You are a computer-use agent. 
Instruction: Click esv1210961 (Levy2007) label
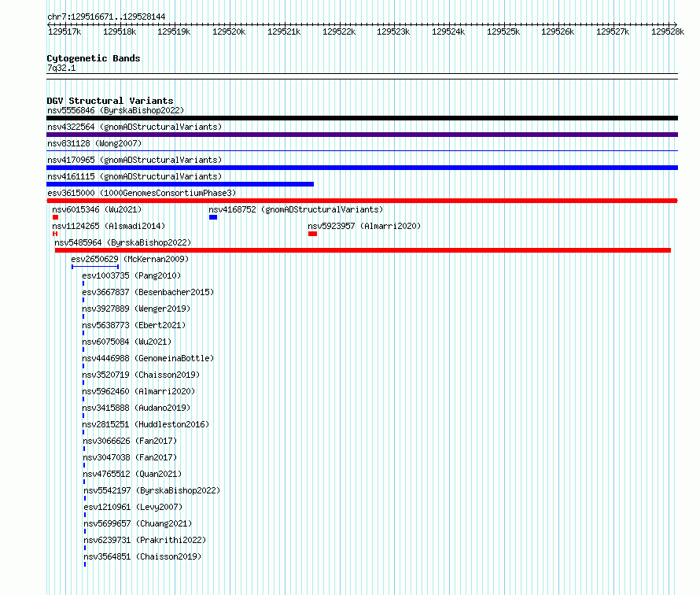tap(133, 507)
